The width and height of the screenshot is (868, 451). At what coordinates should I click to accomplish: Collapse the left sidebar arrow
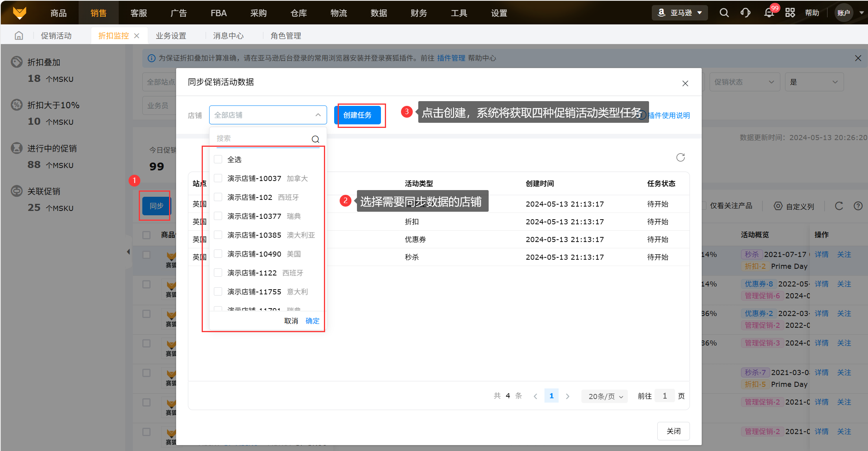[128, 252]
